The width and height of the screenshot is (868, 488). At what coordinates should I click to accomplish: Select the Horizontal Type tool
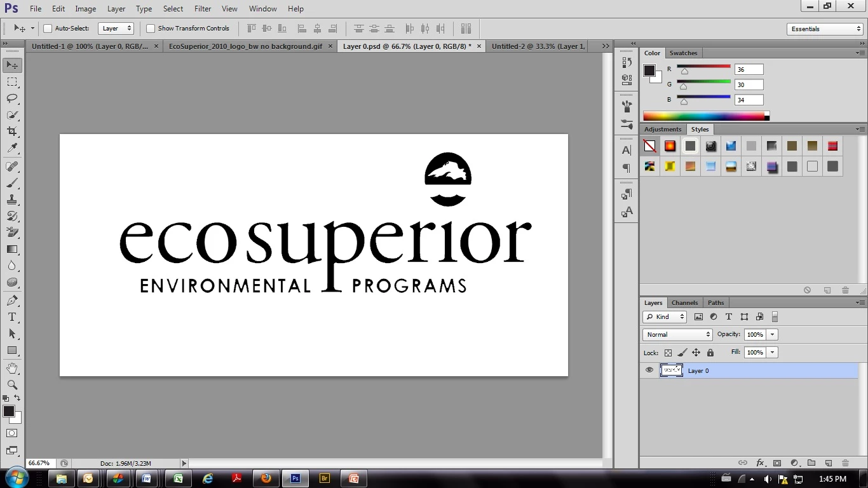point(12,317)
